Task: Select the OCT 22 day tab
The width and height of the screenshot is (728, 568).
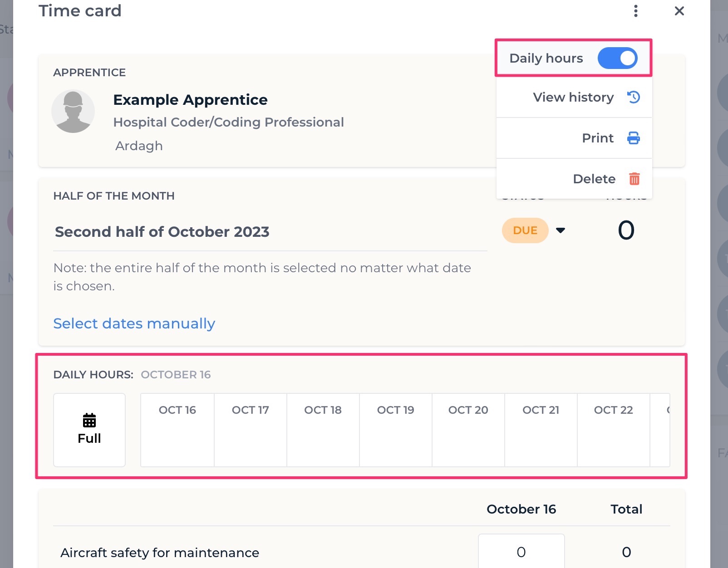Action: pyautogui.click(x=614, y=430)
